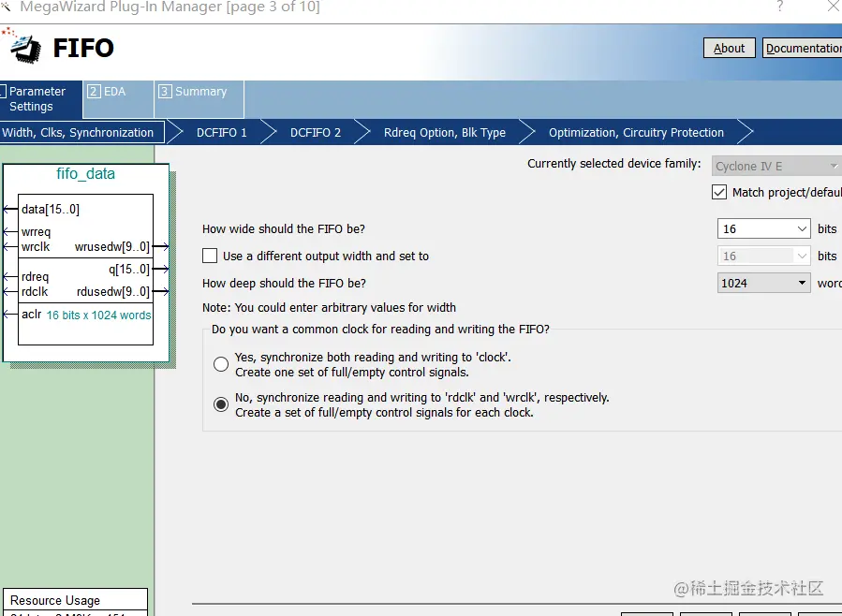Close the MegaWizard window
Screen dimensions: 842x616
834,7
